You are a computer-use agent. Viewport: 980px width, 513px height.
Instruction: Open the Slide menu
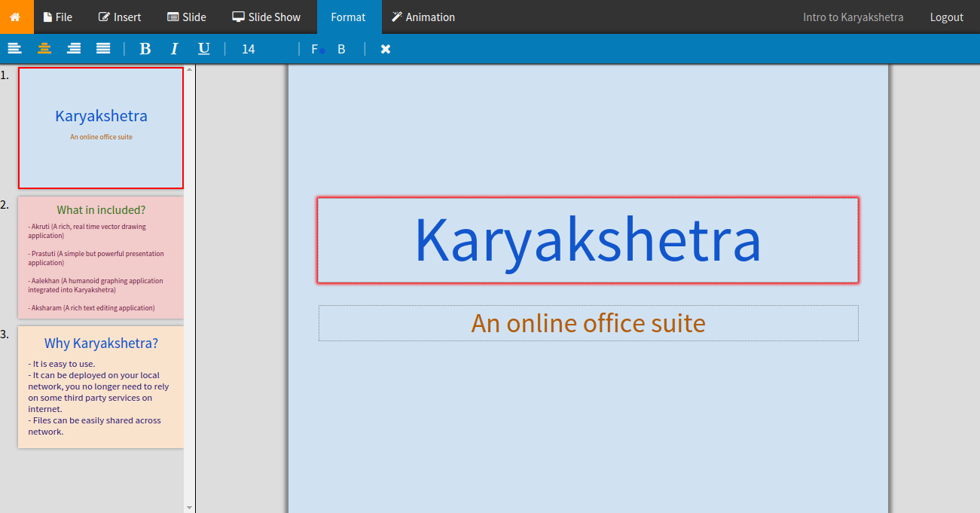point(186,16)
